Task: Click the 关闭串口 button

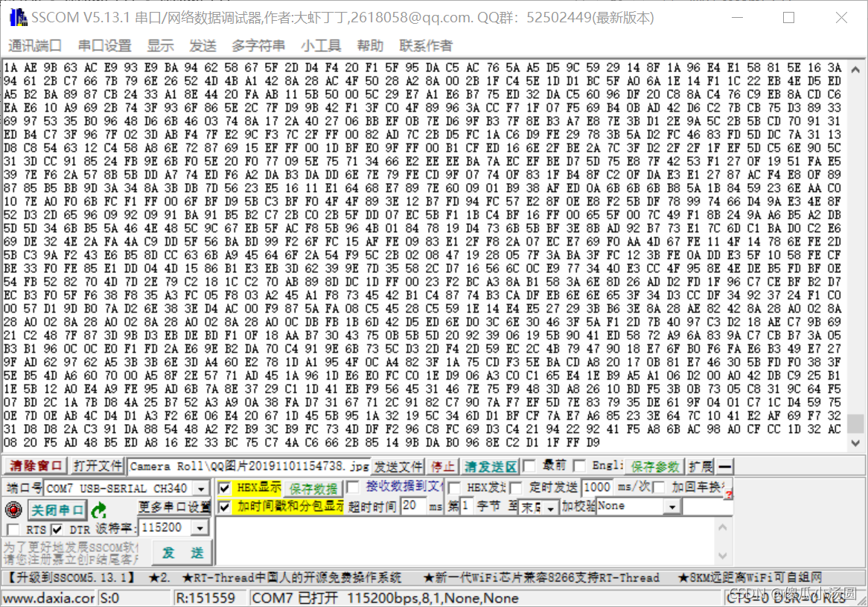Action: [57, 510]
